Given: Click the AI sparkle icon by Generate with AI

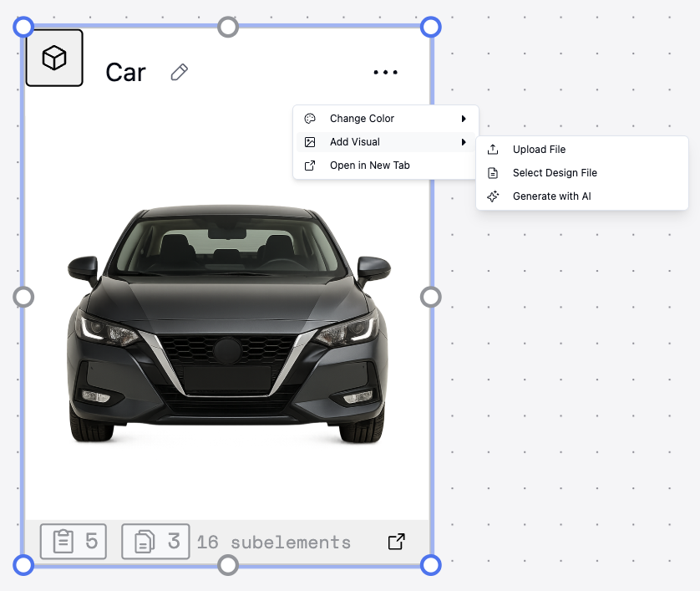Looking at the screenshot, I should (x=493, y=196).
